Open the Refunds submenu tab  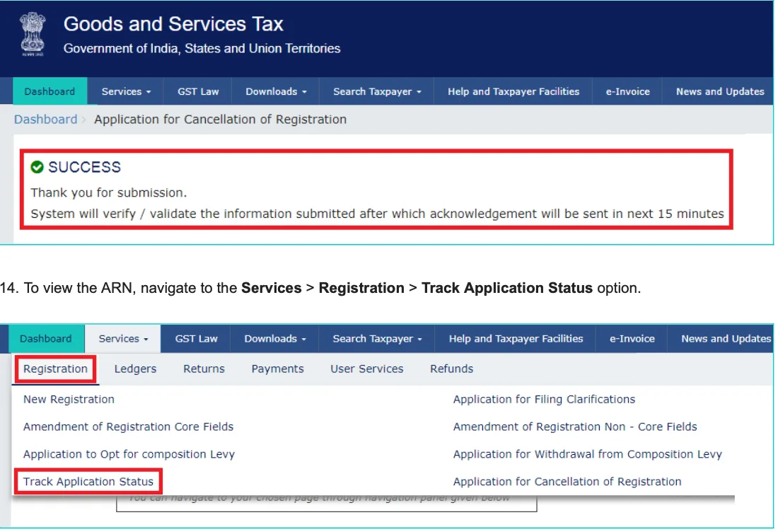coord(451,369)
